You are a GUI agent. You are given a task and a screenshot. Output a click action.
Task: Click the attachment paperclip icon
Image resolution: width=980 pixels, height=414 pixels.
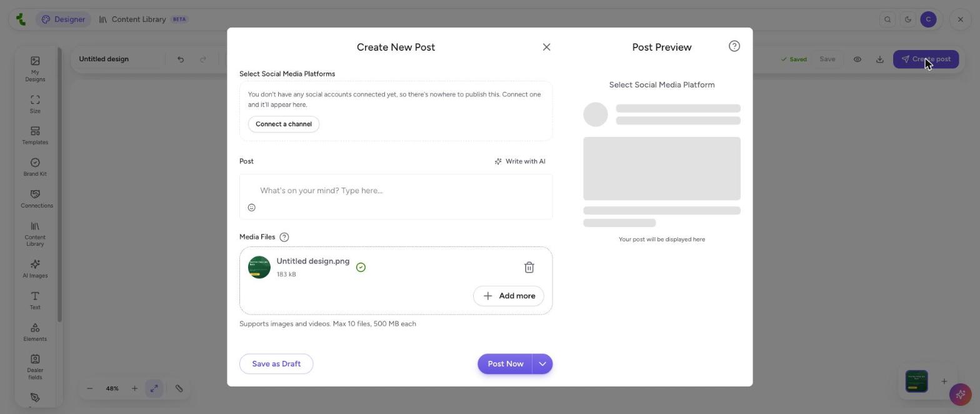point(179,388)
